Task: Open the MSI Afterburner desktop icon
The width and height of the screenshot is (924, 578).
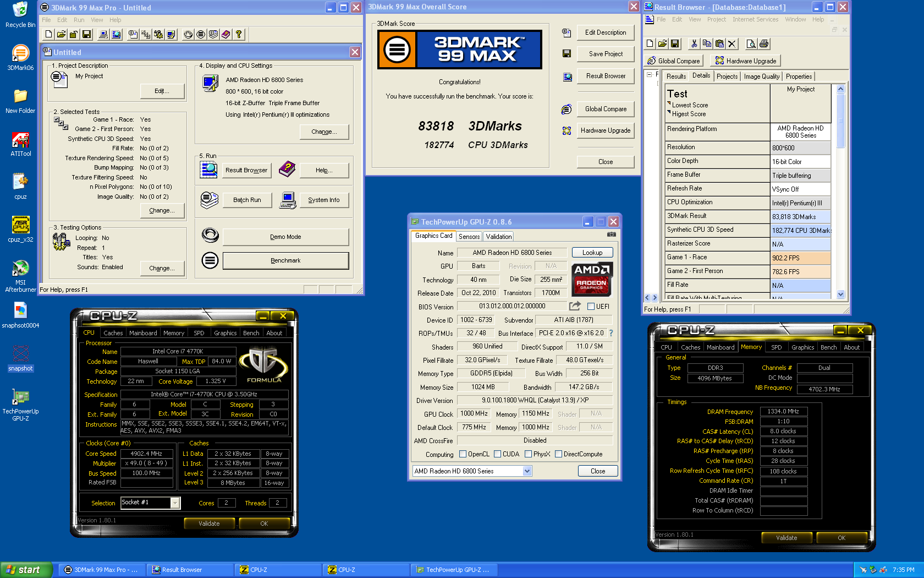Action: click(x=20, y=276)
